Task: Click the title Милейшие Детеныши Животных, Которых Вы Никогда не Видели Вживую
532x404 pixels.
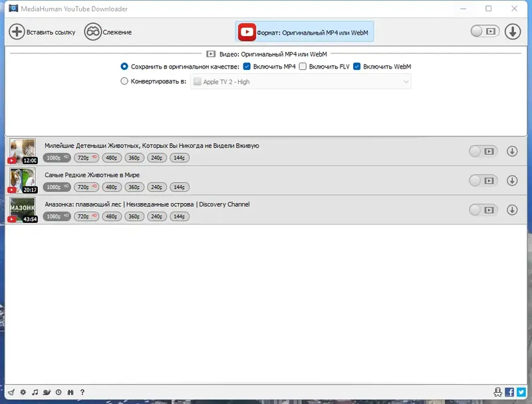Action: (x=152, y=146)
